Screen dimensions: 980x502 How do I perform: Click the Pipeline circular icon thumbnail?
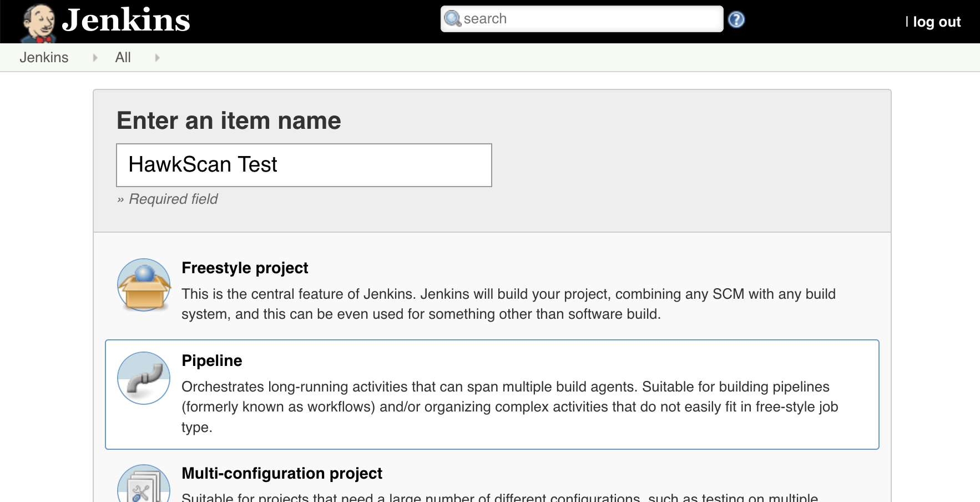[x=143, y=378]
